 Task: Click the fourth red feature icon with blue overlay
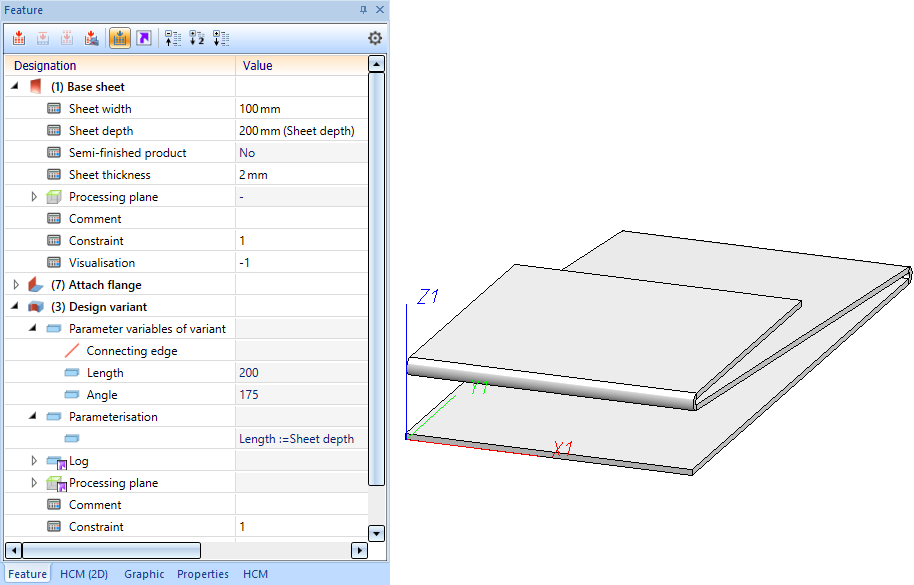click(91, 38)
